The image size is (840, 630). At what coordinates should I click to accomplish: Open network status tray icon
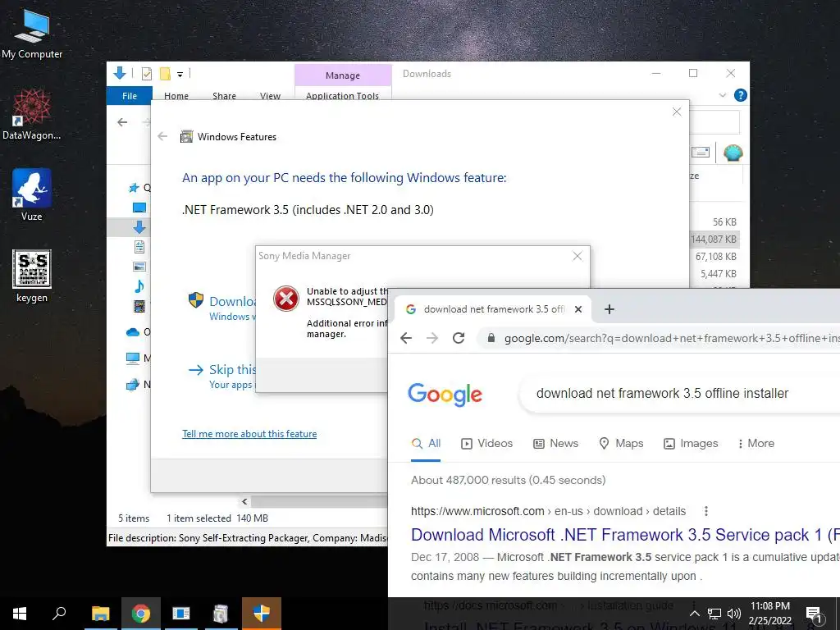tap(714, 614)
